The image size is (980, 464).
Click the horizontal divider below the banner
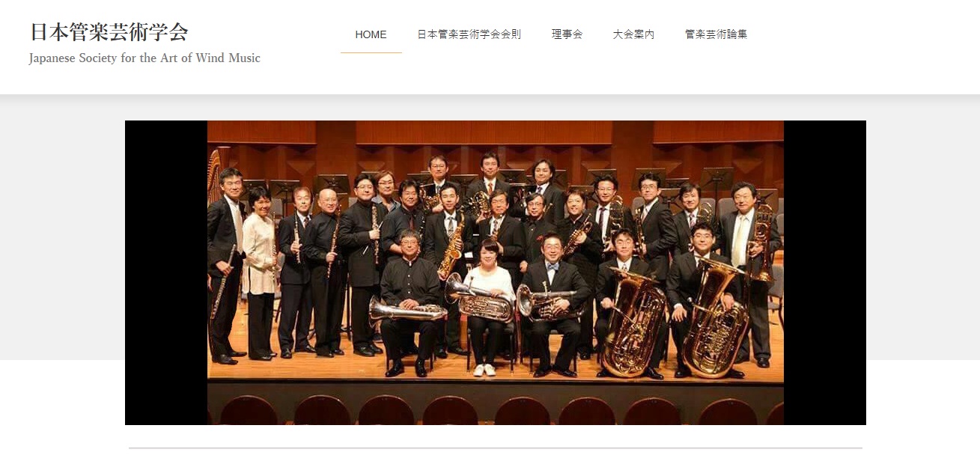496,448
